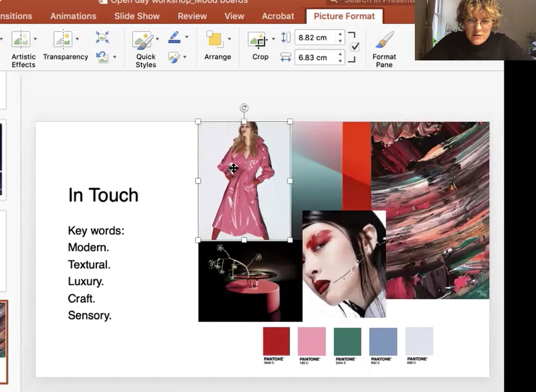Select the red eye makeup portrait image

344,264
